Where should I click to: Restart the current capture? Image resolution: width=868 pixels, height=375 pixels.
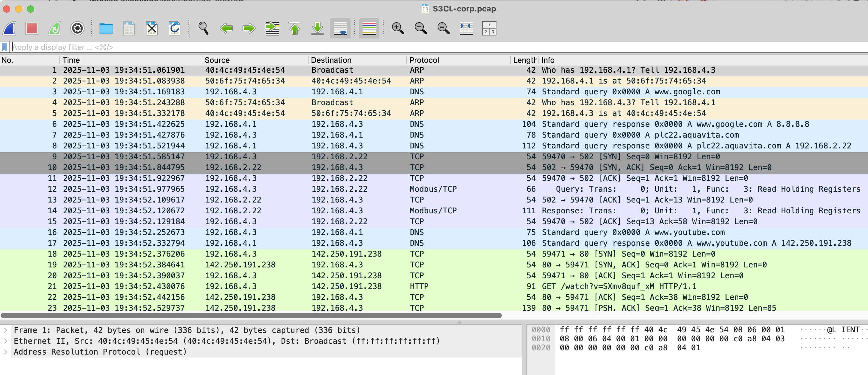click(55, 28)
